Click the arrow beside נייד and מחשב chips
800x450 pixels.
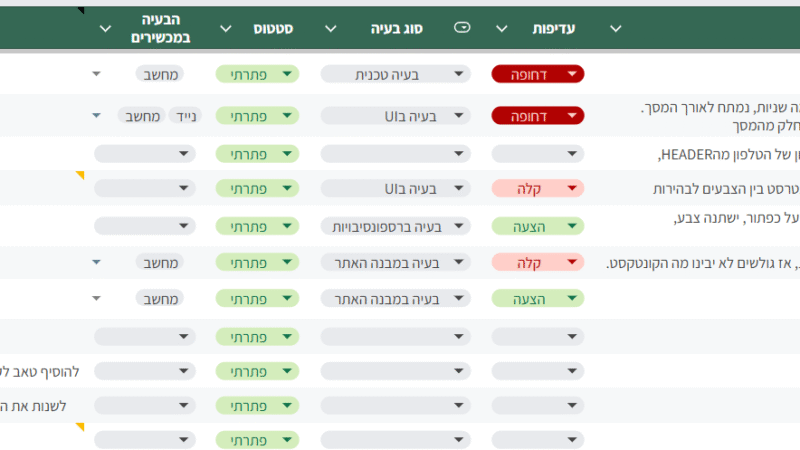pyautogui.click(x=97, y=116)
